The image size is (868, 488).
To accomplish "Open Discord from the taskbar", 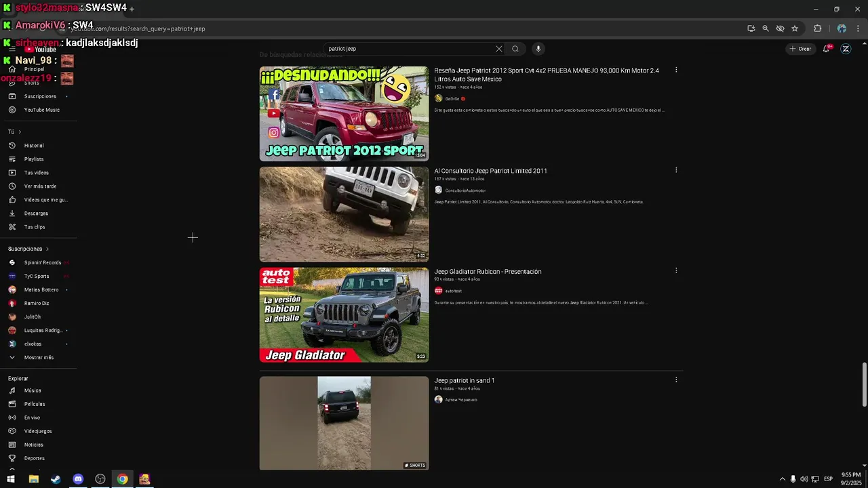I will coord(78,479).
